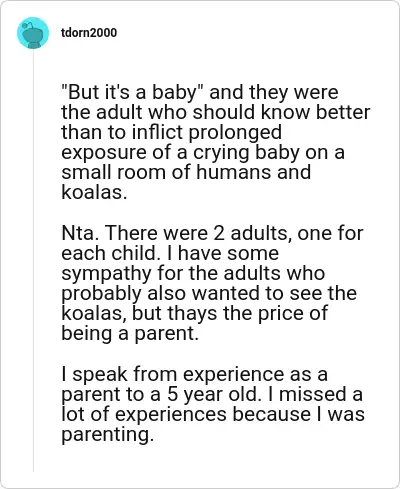
Task: Open the tdorn2000 avatar icon
Action: click(x=33, y=33)
